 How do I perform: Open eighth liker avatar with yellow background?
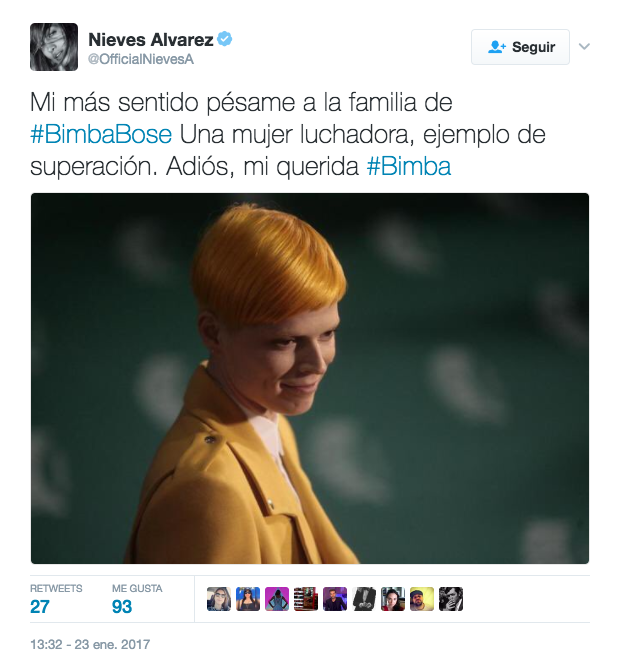[x=422, y=599]
